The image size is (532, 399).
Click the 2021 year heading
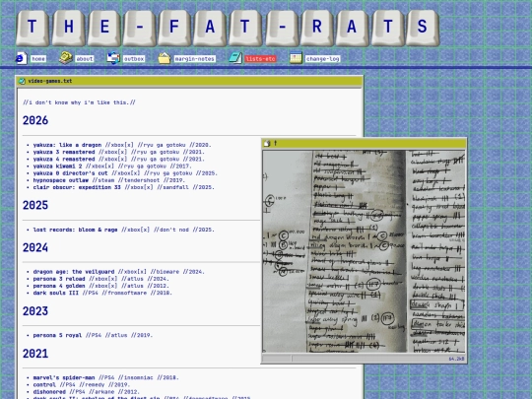(35, 354)
